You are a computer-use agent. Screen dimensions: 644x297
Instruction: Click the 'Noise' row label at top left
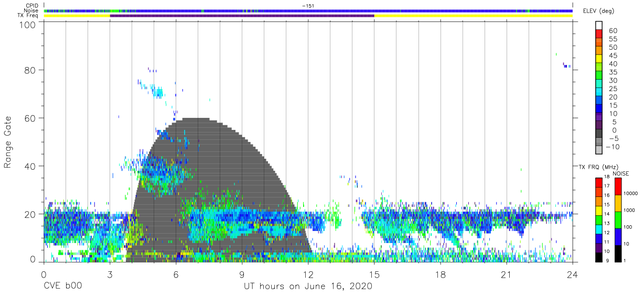coord(31,10)
